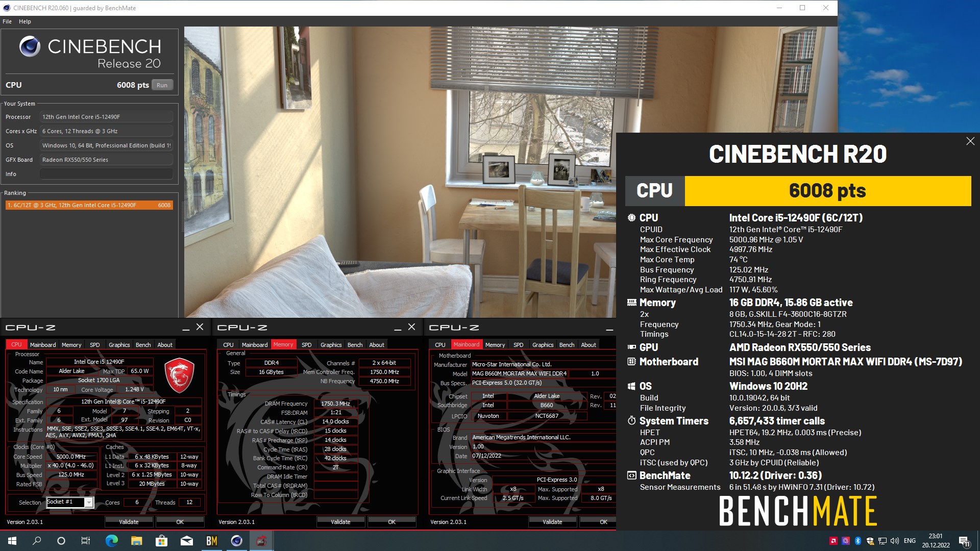Open the network status tray icon

(x=883, y=541)
